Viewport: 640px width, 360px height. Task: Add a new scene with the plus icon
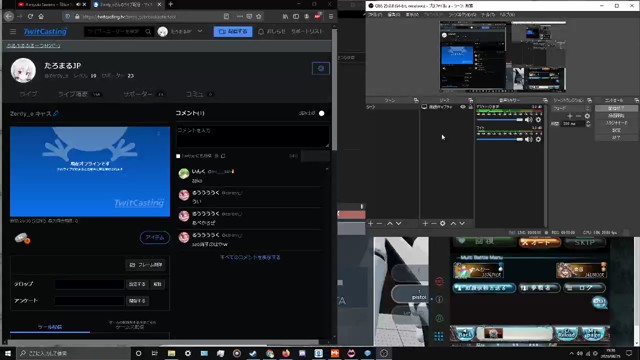pyautogui.click(x=371, y=223)
